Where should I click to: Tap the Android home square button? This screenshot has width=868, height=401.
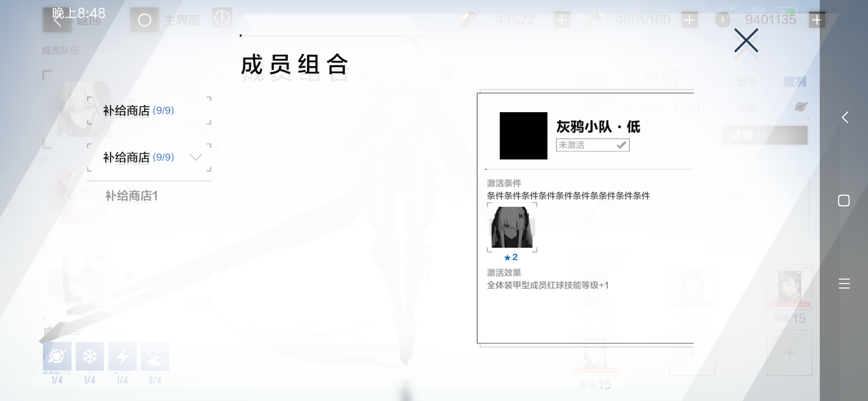(844, 200)
